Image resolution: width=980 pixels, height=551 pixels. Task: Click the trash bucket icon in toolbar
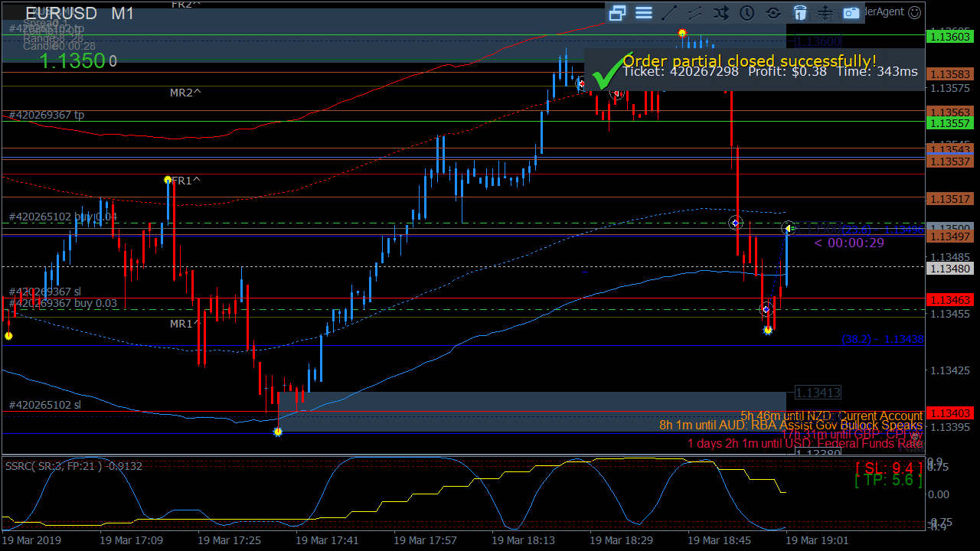(x=799, y=12)
